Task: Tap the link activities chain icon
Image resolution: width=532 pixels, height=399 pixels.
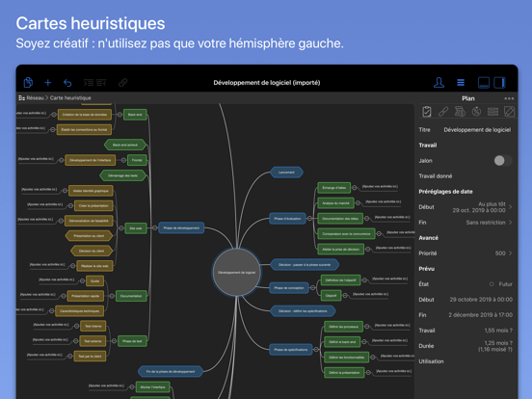Action: point(122,83)
